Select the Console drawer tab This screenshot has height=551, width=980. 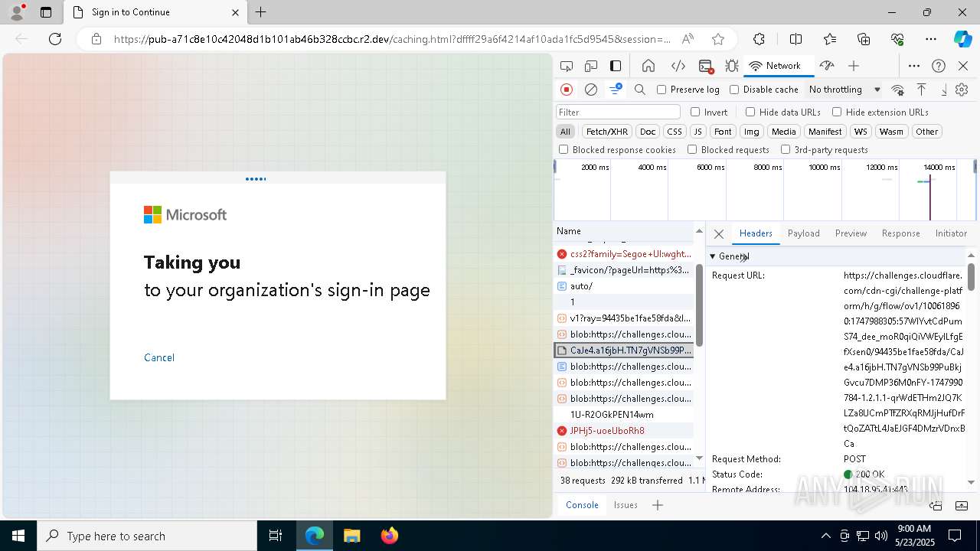582,505
